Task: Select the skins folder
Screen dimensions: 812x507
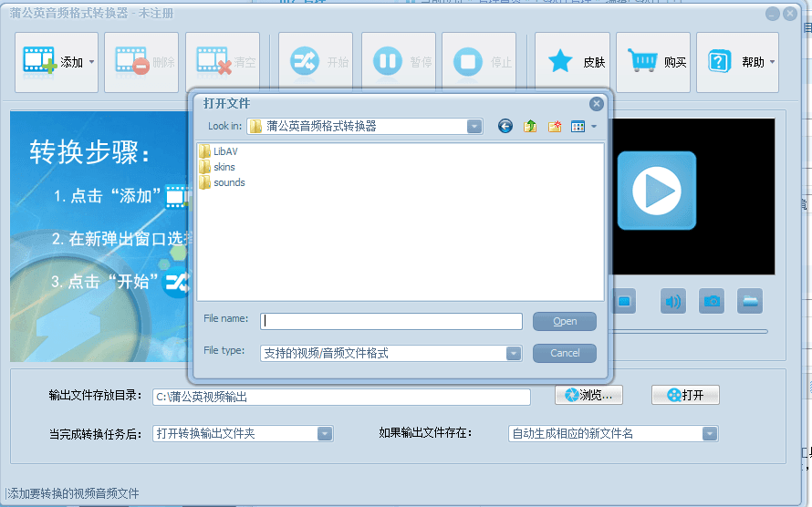Action: (x=217, y=167)
